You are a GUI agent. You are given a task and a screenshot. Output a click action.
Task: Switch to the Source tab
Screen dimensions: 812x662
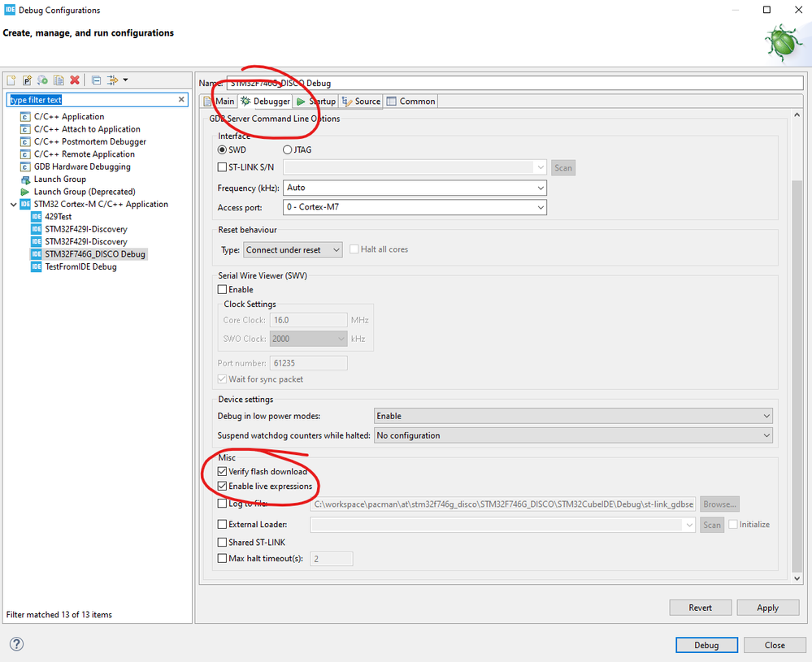pyautogui.click(x=361, y=102)
